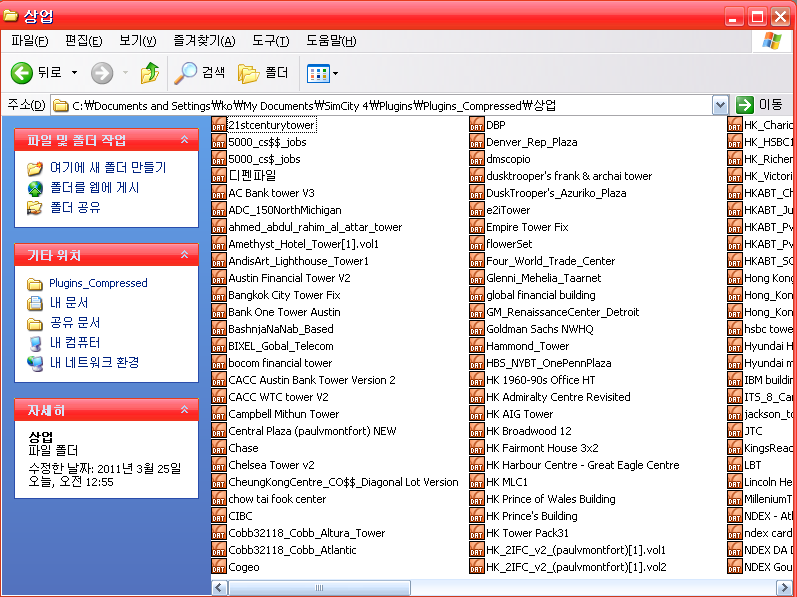This screenshot has width=797, height=597.
Task: Select the 21stcenturytower DAT file icon
Action: 219,125
